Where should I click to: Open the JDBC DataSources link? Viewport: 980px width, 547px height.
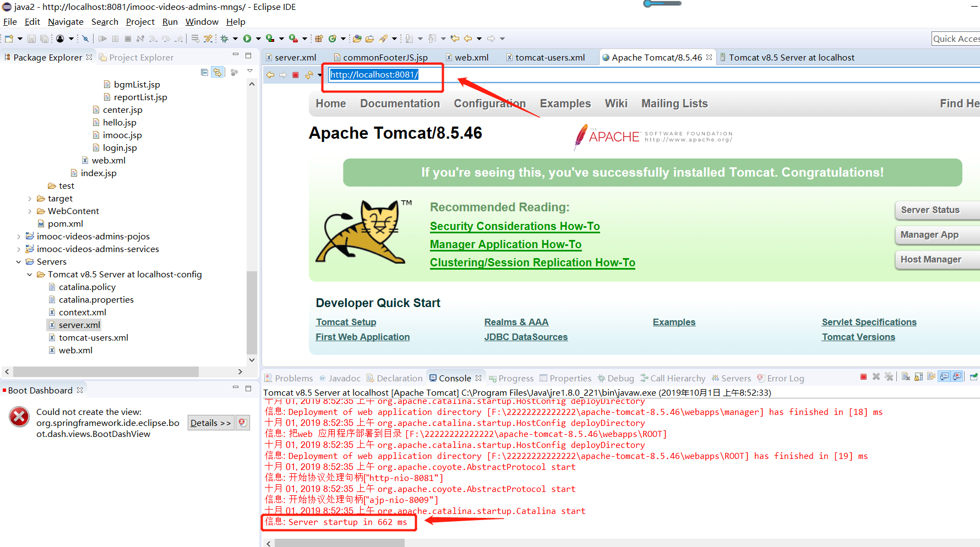pyautogui.click(x=526, y=337)
